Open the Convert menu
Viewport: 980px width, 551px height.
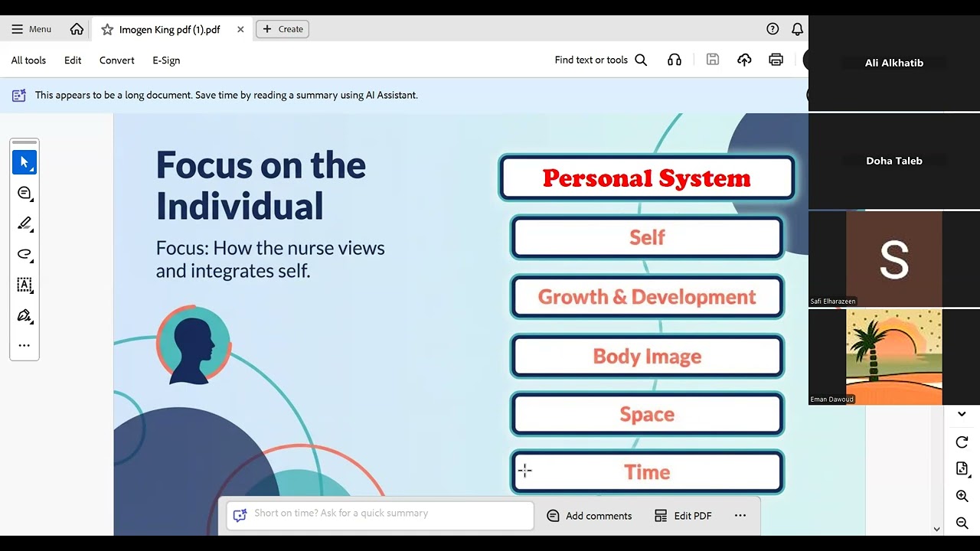(116, 60)
